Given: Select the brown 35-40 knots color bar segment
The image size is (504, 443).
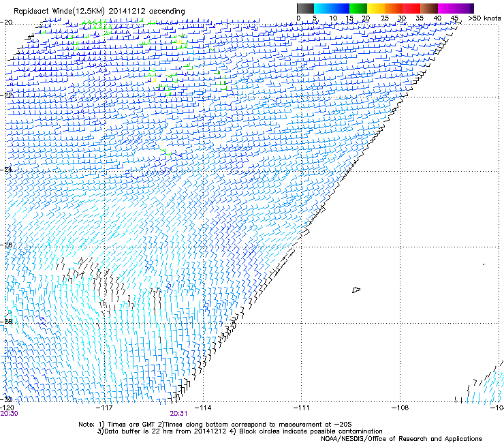Looking at the screenshot, I should [429, 8].
